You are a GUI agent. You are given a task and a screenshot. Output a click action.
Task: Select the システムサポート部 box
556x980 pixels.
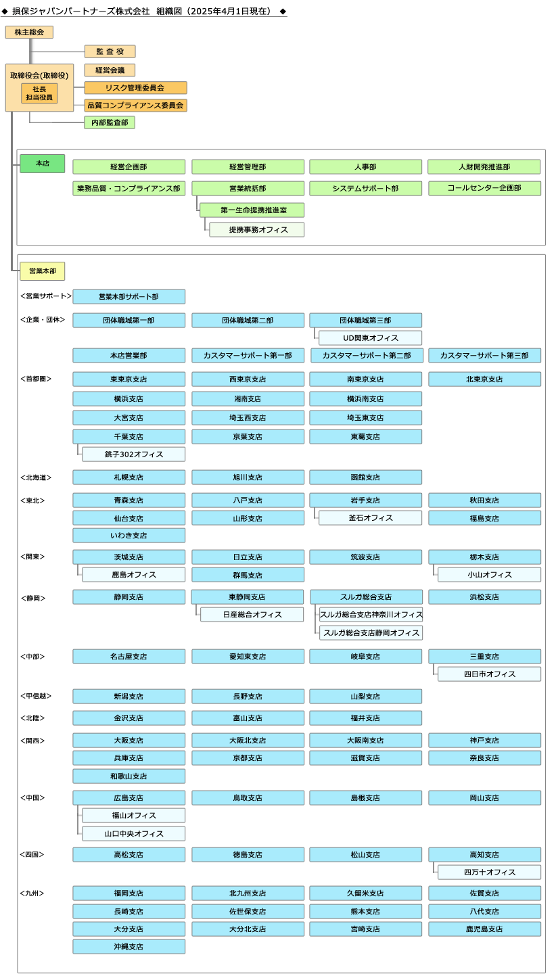(x=366, y=189)
